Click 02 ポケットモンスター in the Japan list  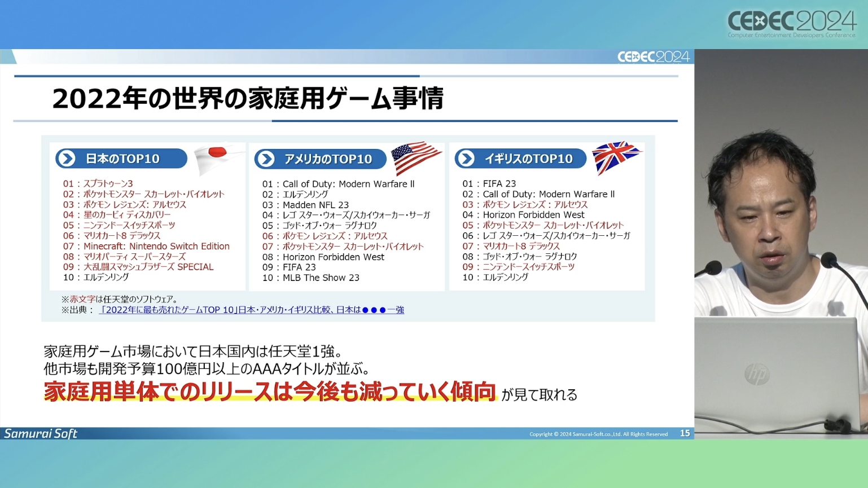[143, 194]
